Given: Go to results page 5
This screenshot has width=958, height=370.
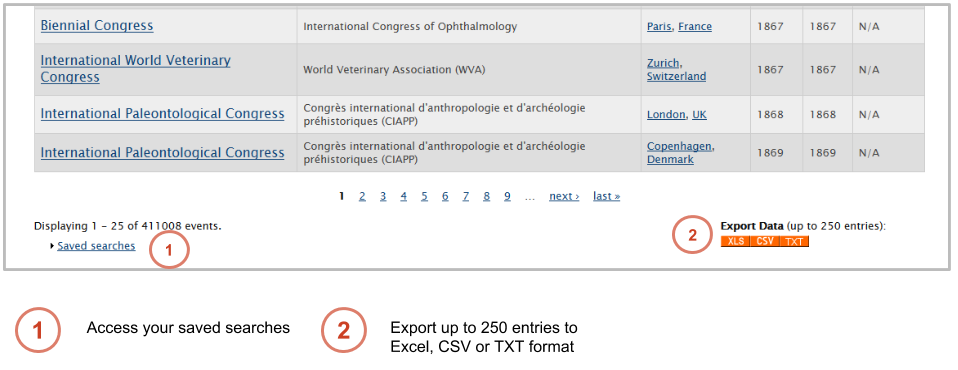Looking at the screenshot, I should pyautogui.click(x=424, y=196).
